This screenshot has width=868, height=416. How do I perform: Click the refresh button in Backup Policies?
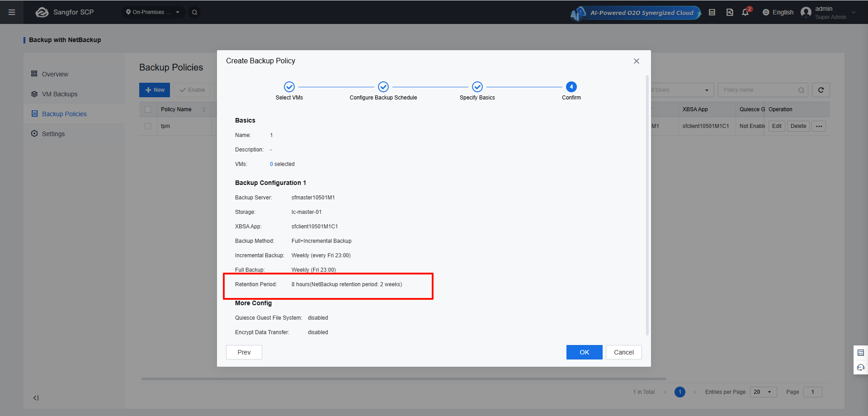[821, 90]
